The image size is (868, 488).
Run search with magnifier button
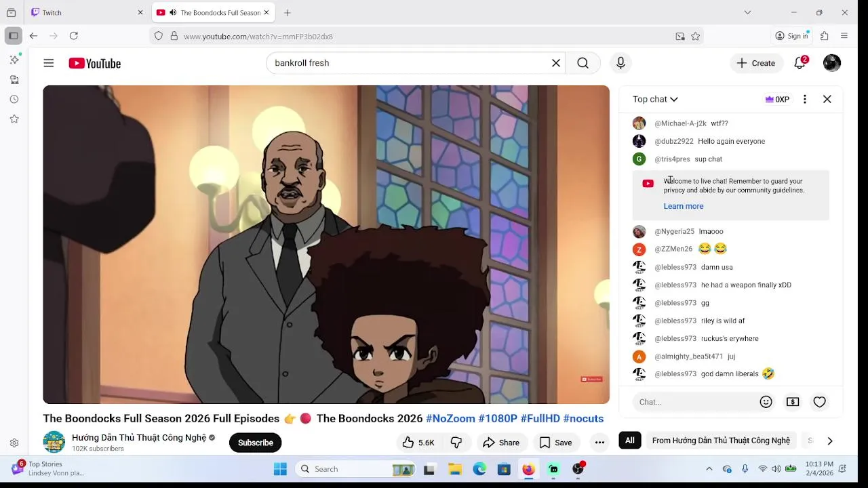click(x=583, y=63)
